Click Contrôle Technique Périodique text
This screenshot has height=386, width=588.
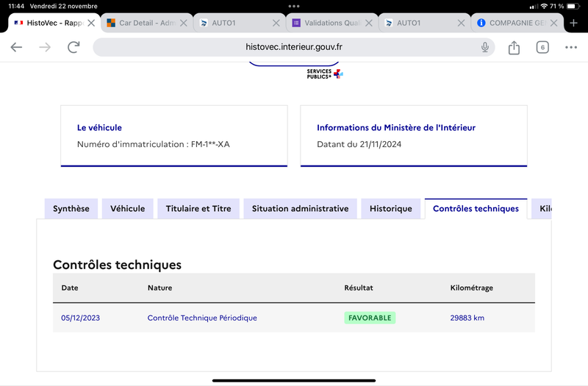202,318
